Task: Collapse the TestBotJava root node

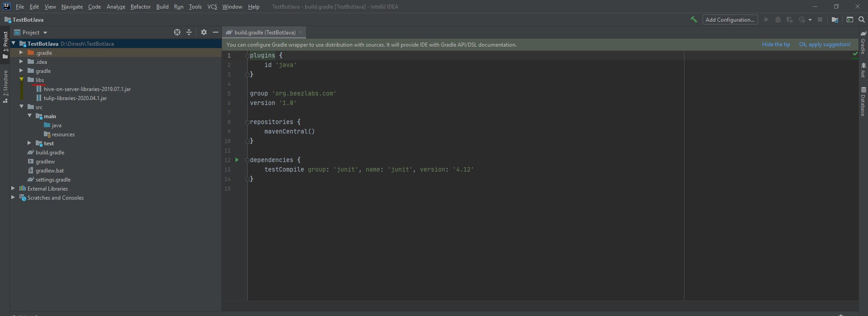Action: (x=13, y=43)
